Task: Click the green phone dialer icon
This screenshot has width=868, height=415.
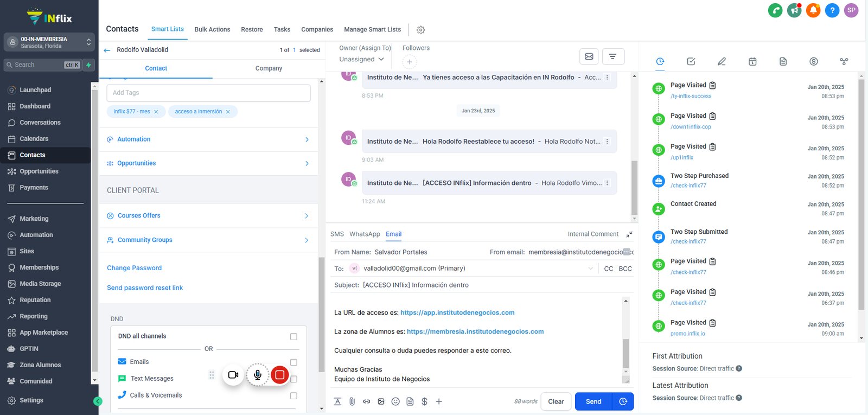Action: tap(775, 10)
